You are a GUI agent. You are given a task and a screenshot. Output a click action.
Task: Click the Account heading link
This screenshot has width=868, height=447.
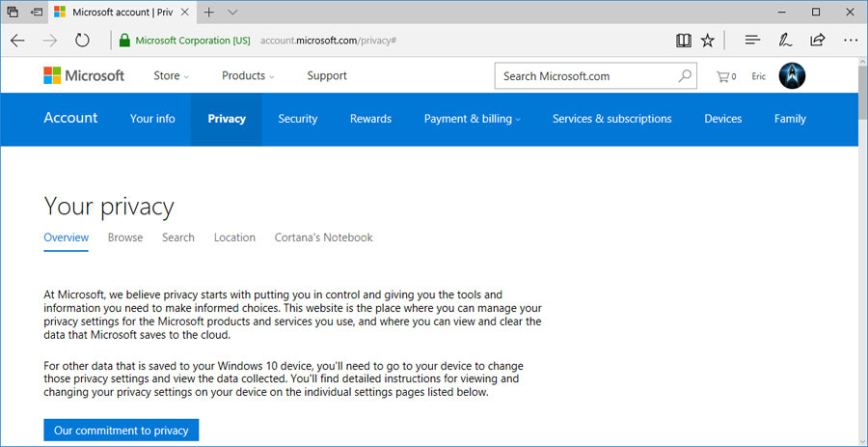coord(70,118)
